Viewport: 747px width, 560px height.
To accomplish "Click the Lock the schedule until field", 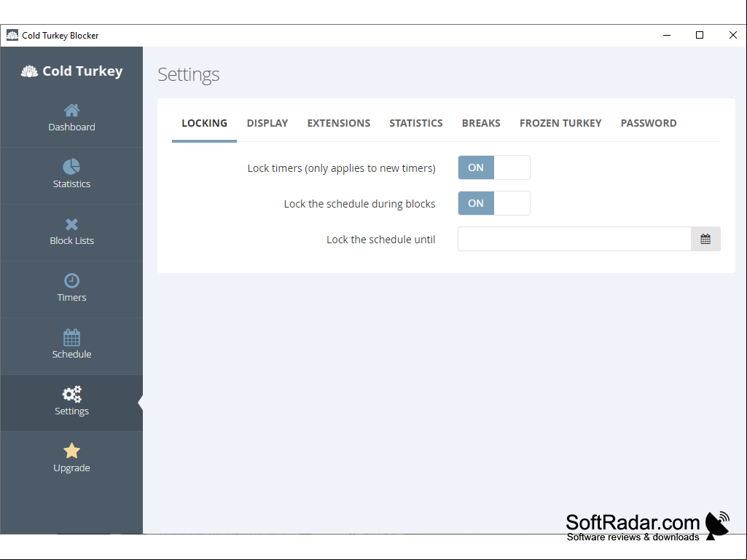I will pos(574,239).
